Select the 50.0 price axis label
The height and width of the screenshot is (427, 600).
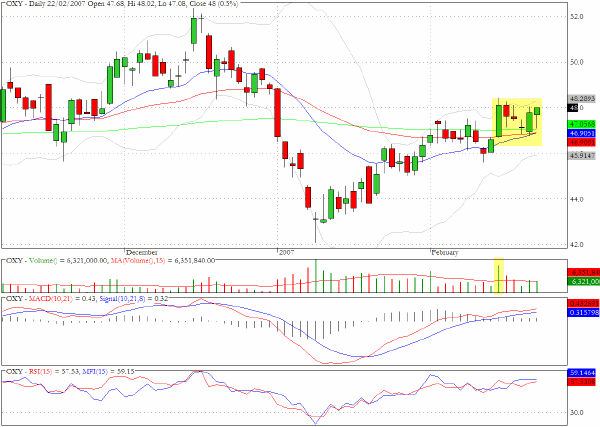[x=577, y=62]
